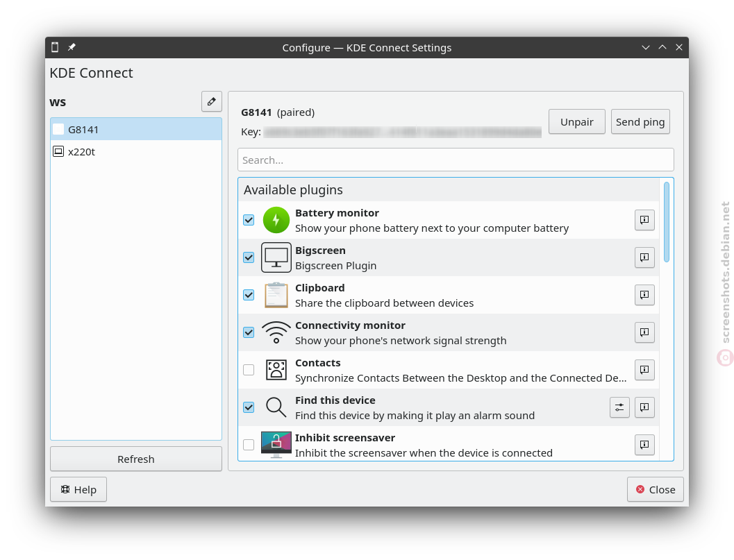The image size is (734, 560).
Task: Disable the Connectivity monitor checkbox
Action: tap(249, 332)
